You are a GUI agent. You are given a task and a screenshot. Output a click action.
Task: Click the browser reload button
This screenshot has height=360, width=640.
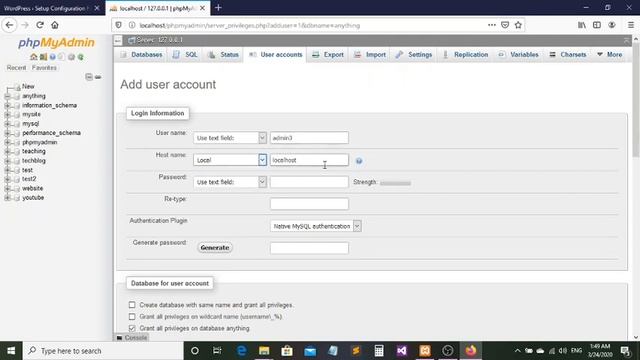click(40, 25)
